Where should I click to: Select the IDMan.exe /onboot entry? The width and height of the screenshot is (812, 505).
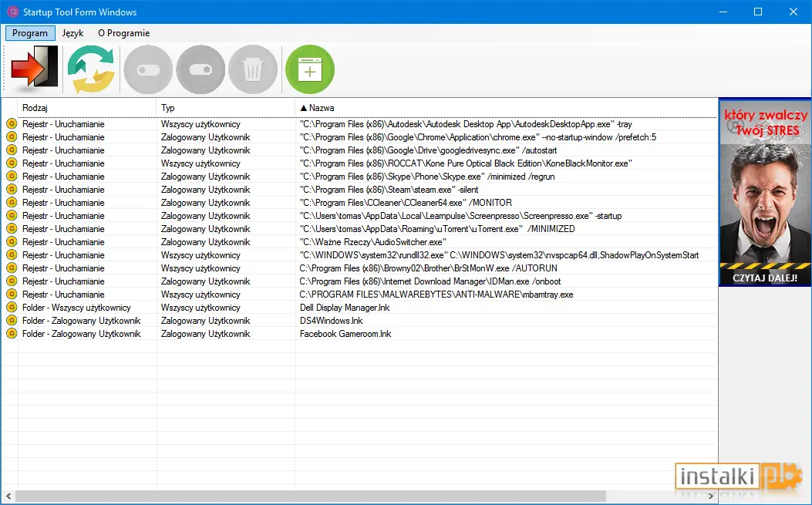point(430,281)
